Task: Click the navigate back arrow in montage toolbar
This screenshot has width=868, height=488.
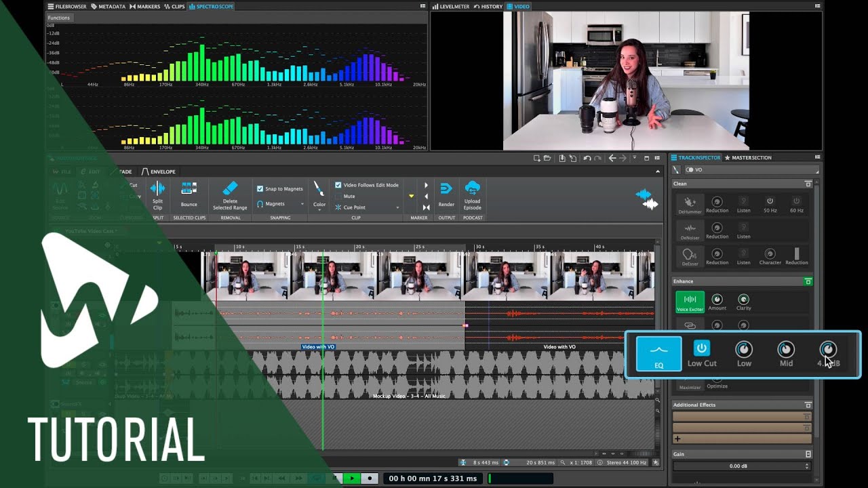Action: click(x=612, y=158)
